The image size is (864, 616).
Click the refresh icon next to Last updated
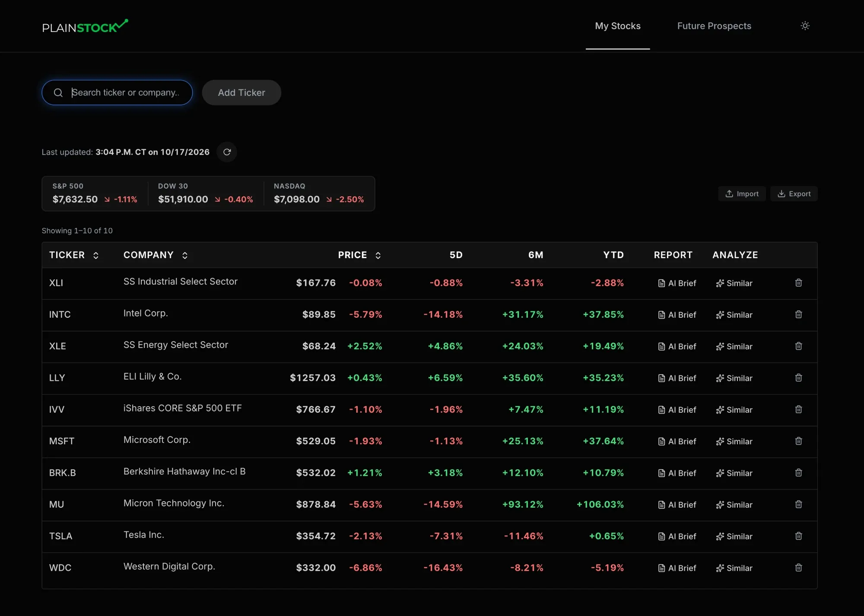click(x=227, y=152)
